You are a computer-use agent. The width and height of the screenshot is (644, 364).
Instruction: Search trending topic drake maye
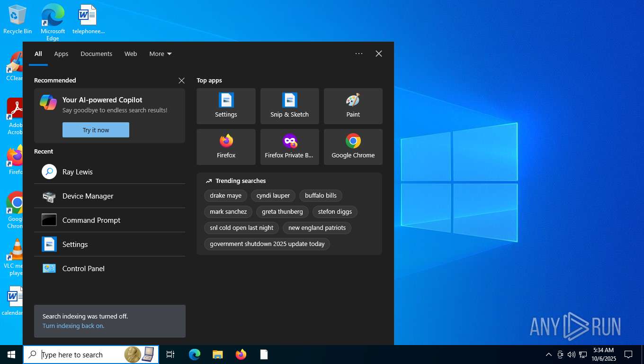click(225, 195)
